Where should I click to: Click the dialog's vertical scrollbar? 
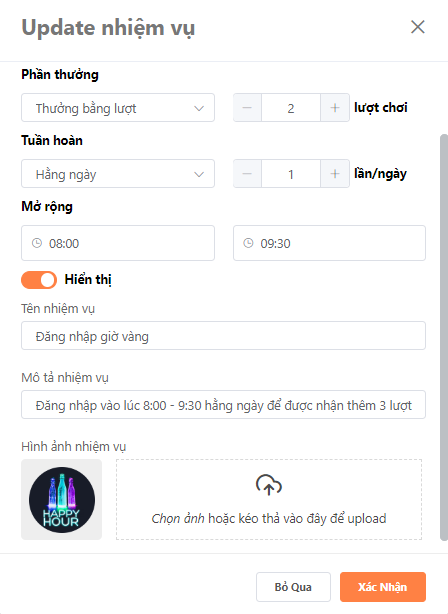pos(444,338)
